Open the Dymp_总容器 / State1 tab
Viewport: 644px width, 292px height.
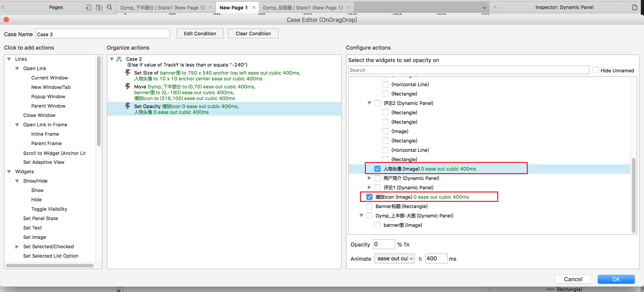pos(303,8)
